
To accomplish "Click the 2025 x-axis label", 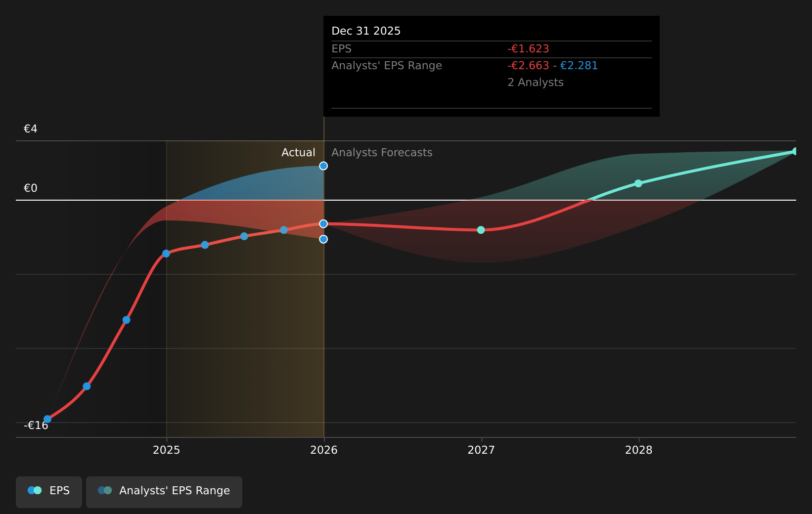I will pyautogui.click(x=167, y=450).
